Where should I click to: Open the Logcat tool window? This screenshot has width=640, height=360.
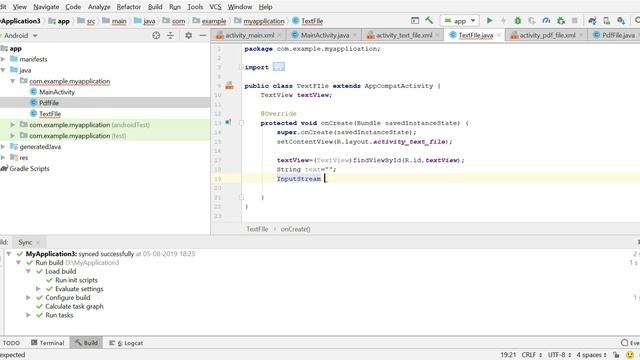click(126, 343)
